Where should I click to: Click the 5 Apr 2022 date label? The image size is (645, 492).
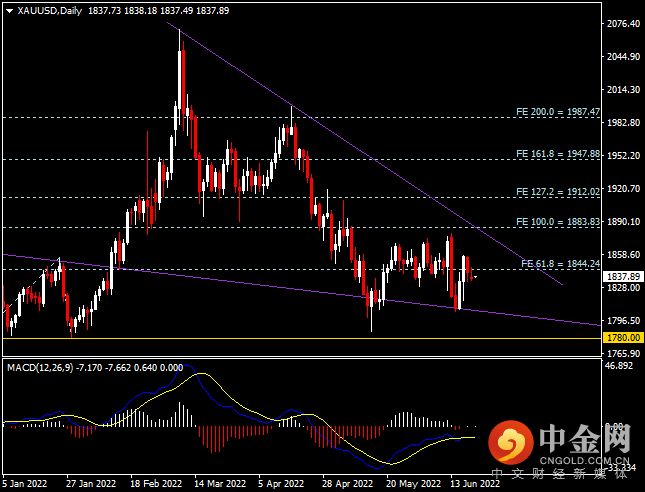pos(281,483)
